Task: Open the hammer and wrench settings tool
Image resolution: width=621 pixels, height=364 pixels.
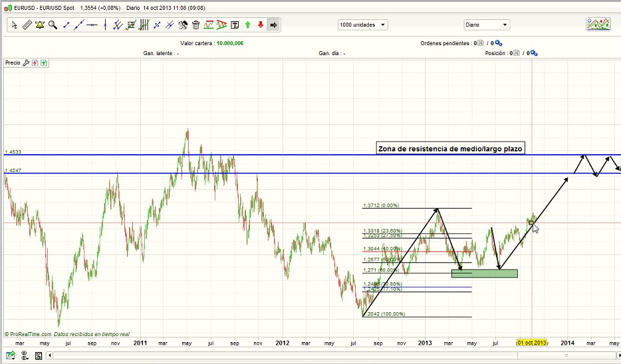Action: tap(183, 25)
